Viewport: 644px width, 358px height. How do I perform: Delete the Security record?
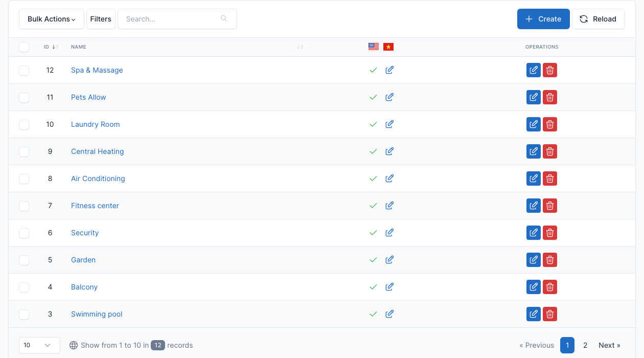[x=550, y=233]
